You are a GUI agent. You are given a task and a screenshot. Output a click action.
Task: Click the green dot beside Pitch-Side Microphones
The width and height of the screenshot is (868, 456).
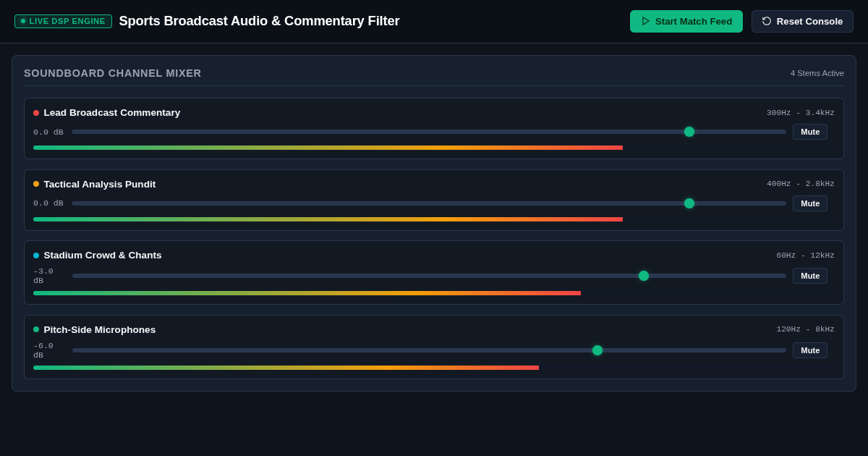tap(36, 329)
